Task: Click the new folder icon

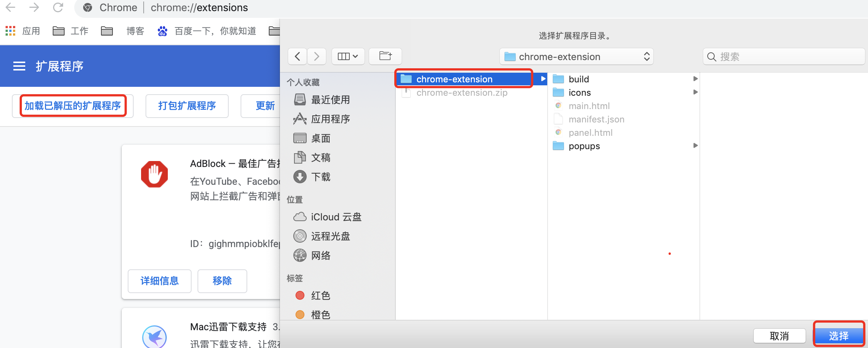Action: point(385,56)
